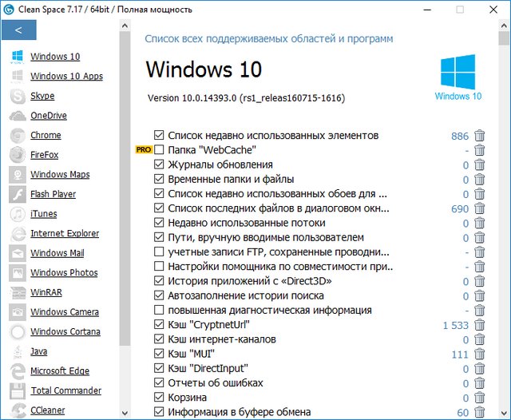The height and width of the screenshot is (420, 511).
Task: Open Windows 10 Apps link
Action: (x=67, y=76)
